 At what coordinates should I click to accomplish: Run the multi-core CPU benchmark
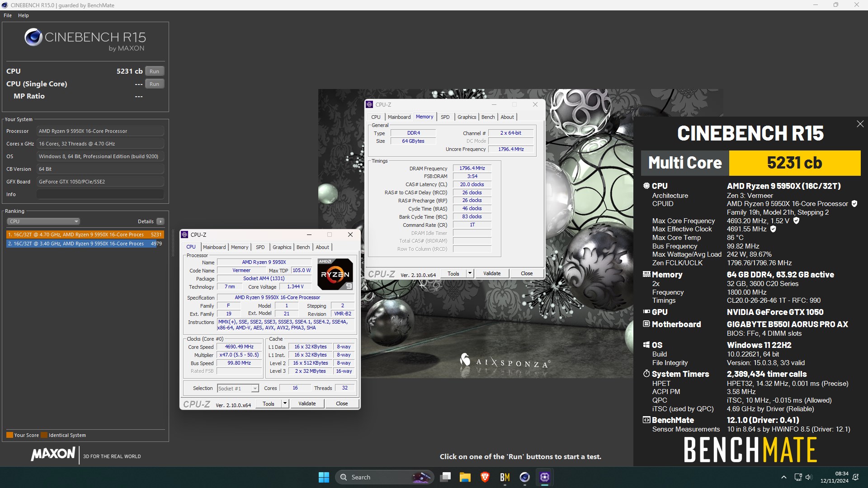[x=155, y=71]
